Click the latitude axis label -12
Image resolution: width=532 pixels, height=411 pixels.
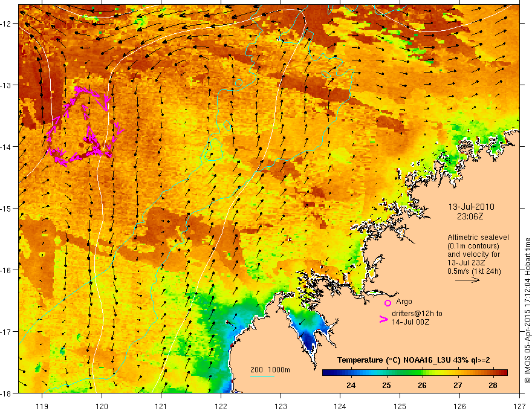(x=6, y=24)
